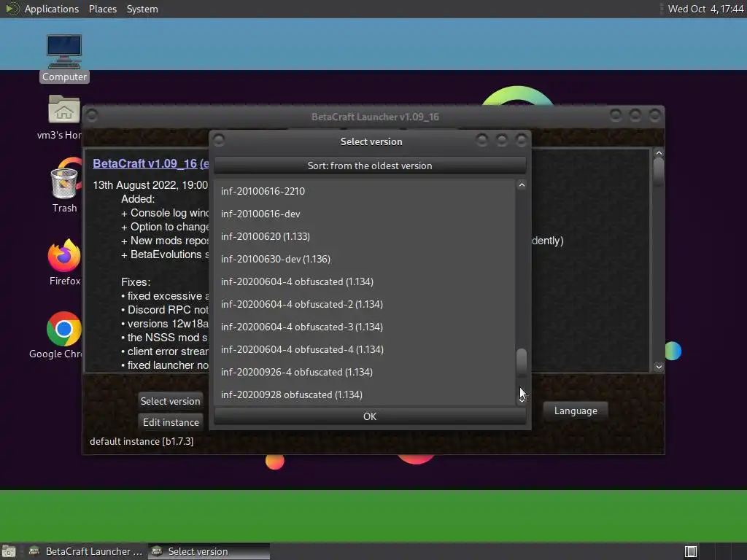Click the show desktop icon in bottom panel

pos(9,551)
